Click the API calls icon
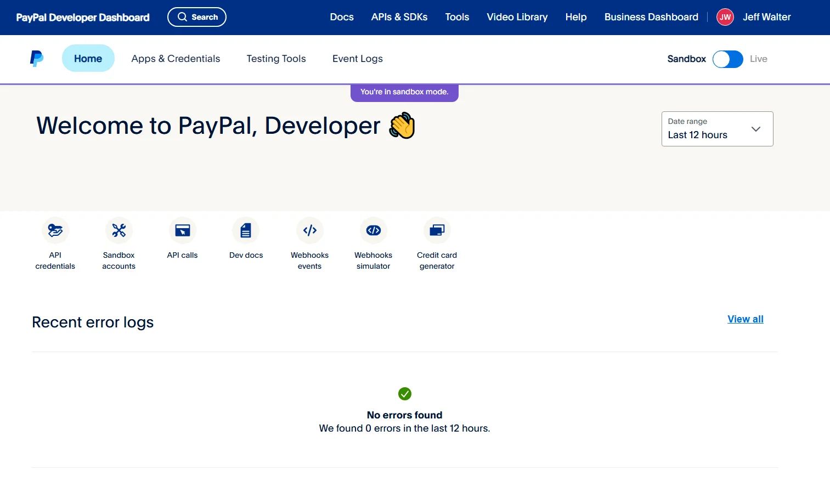The width and height of the screenshot is (830, 504). [x=182, y=231]
